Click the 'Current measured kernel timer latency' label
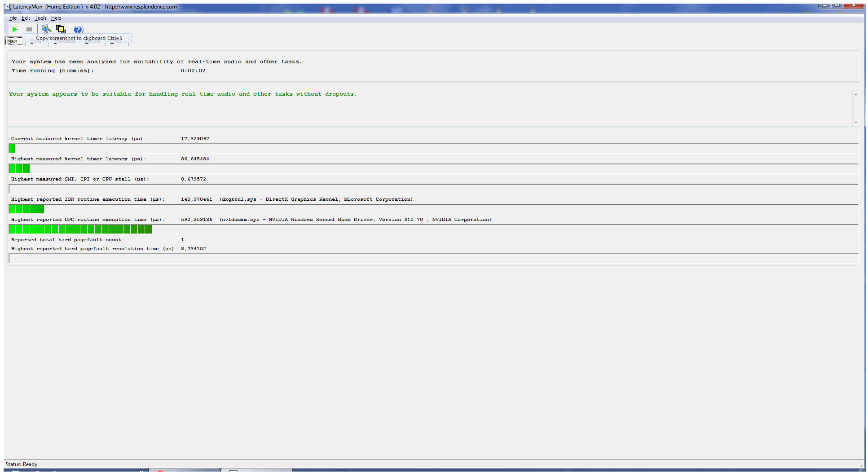 click(79, 138)
